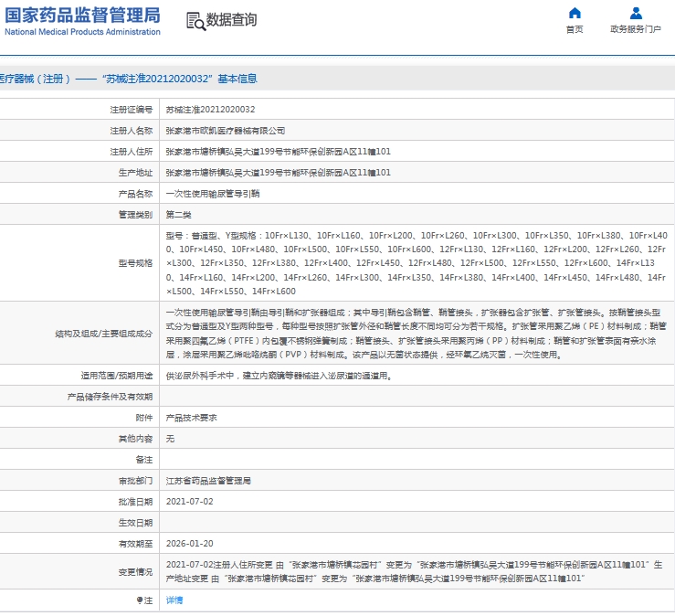Click the 审批部门 row label
This screenshot has width=675, height=616.
click(135, 481)
